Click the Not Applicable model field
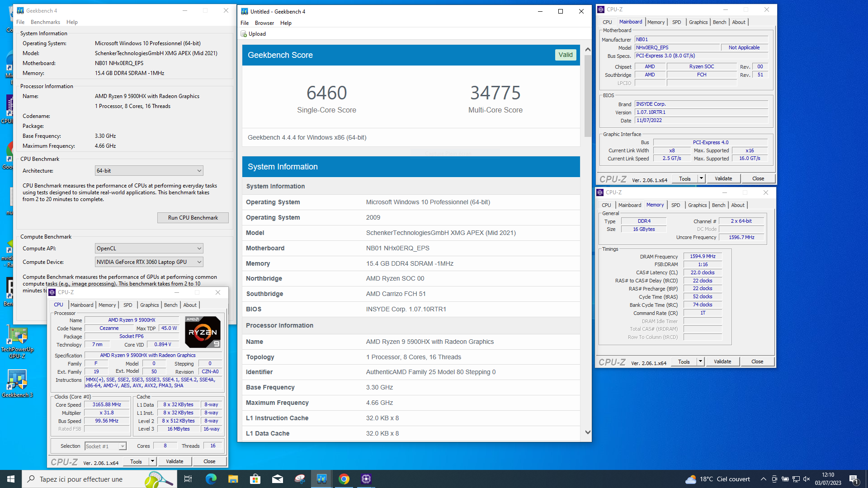 click(744, 47)
